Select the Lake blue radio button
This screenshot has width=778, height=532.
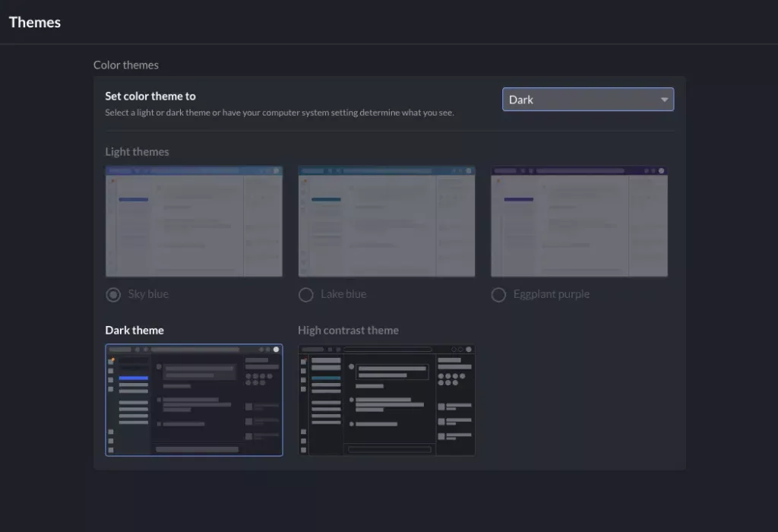click(x=306, y=294)
